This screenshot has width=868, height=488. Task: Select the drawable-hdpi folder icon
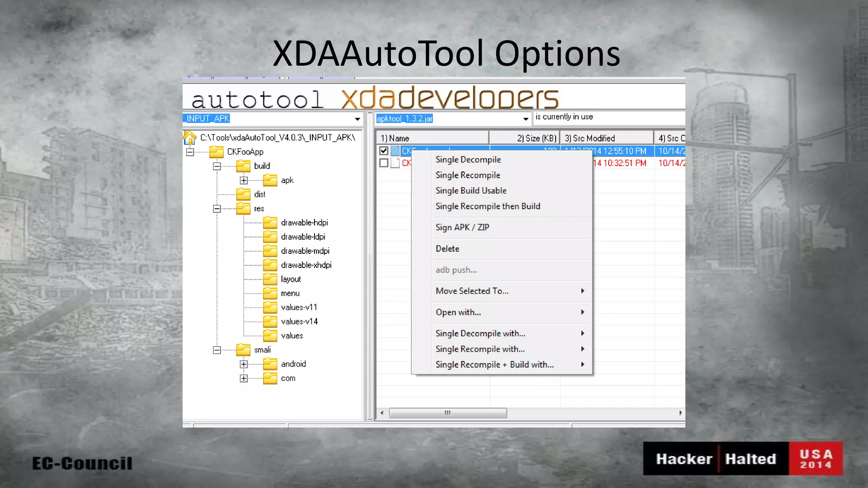pyautogui.click(x=270, y=222)
